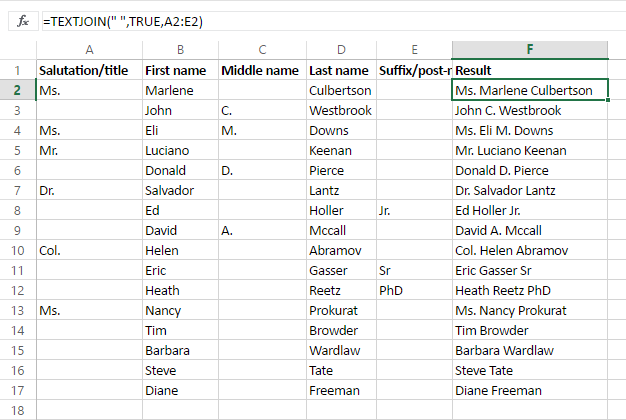
Task: Select column D header
Action: pyautogui.click(x=341, y=50)
